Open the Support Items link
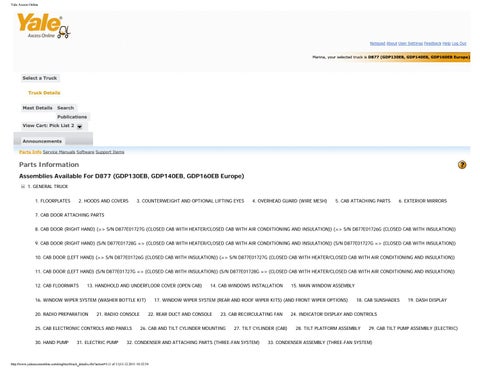This screenshot has width=480, height=371. point(110,152)
